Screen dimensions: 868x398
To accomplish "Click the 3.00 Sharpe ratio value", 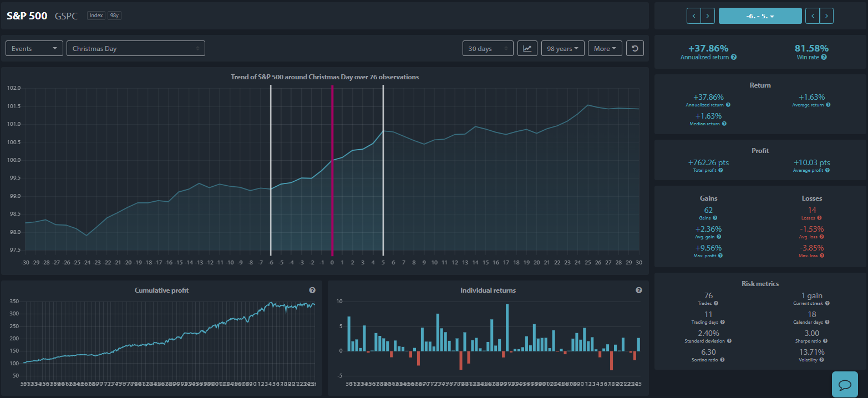I will point(812,333).
